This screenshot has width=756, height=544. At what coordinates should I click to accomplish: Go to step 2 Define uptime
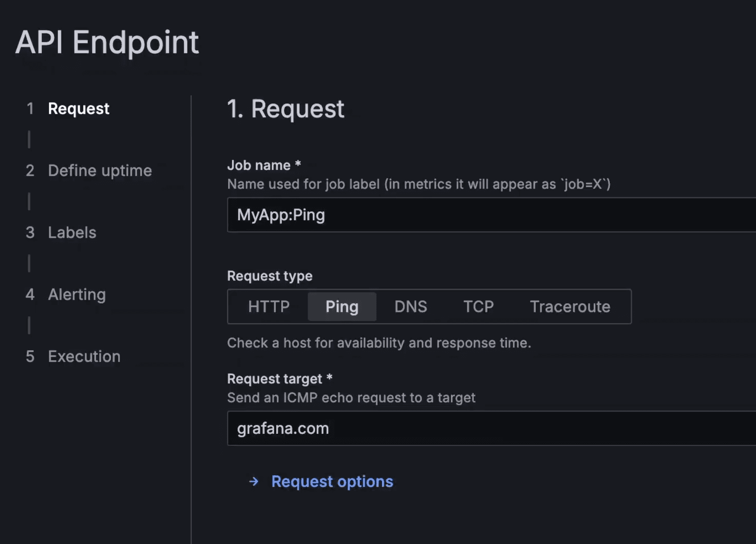click(100, 170)
